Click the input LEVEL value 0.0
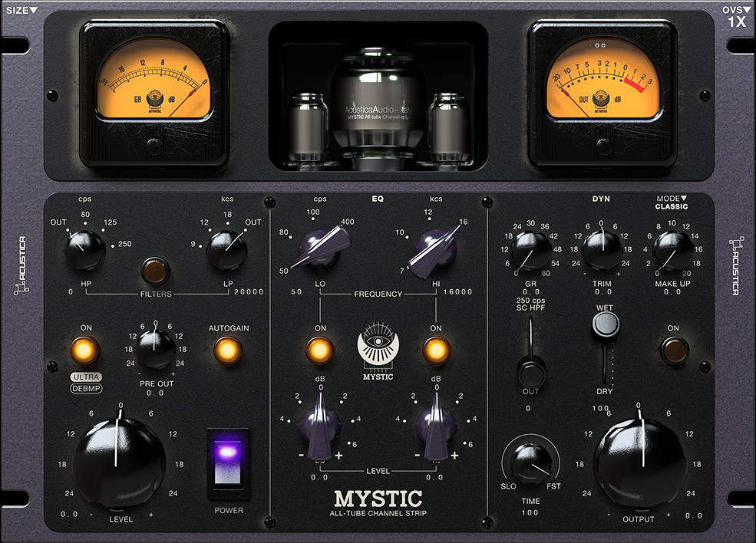The height and width of the screenshot is (543, 756). point(69,515)
